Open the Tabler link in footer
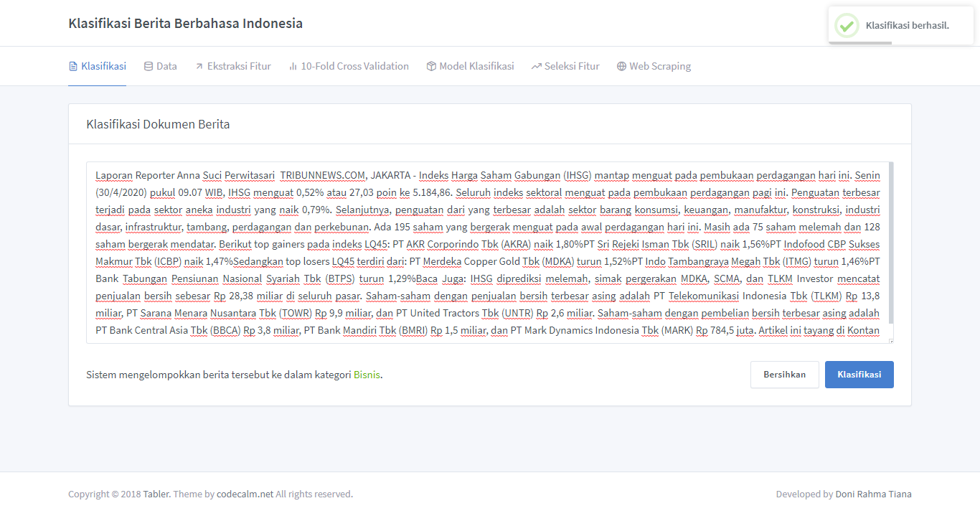 coord(156,494)
